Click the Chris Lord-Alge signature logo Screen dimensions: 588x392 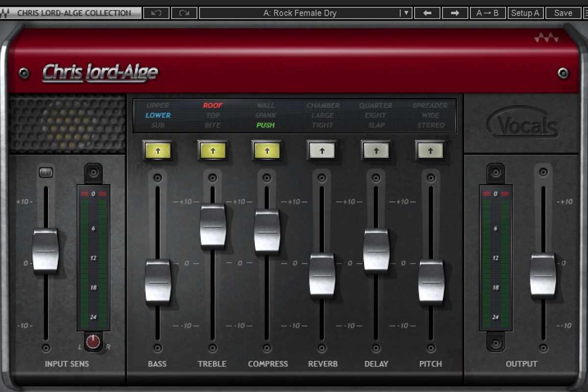click(100, 73)
